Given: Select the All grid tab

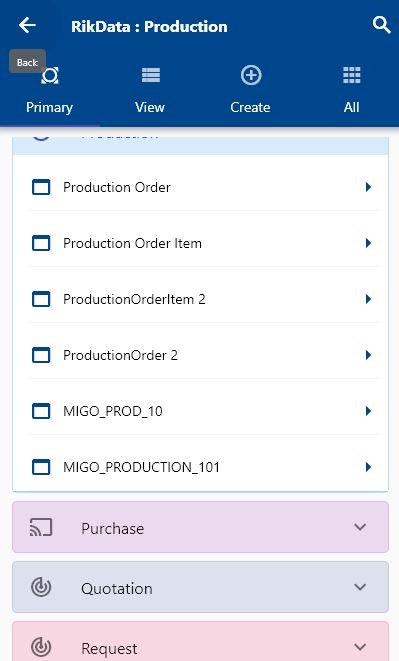Looking at the screenshot, I should click(351, 90).
